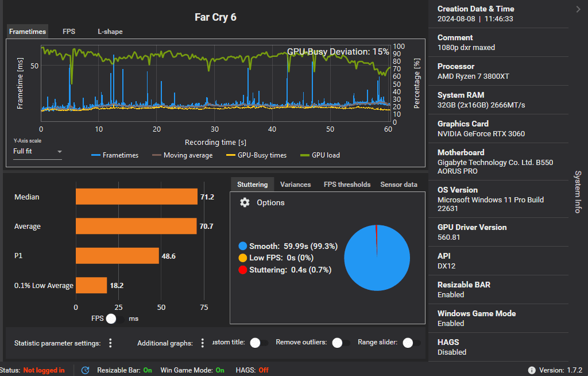
Task: Click the info icon beside Version
Action: click(532, 370)
